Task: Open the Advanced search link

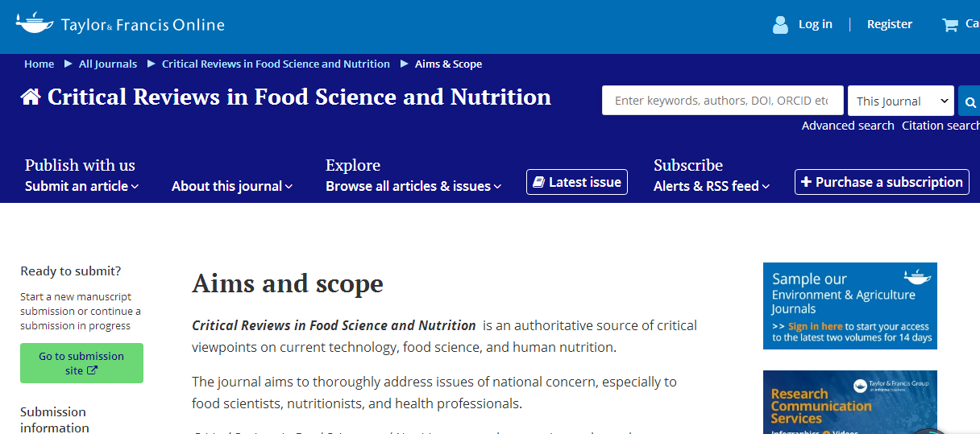Action: click(848, 126)
